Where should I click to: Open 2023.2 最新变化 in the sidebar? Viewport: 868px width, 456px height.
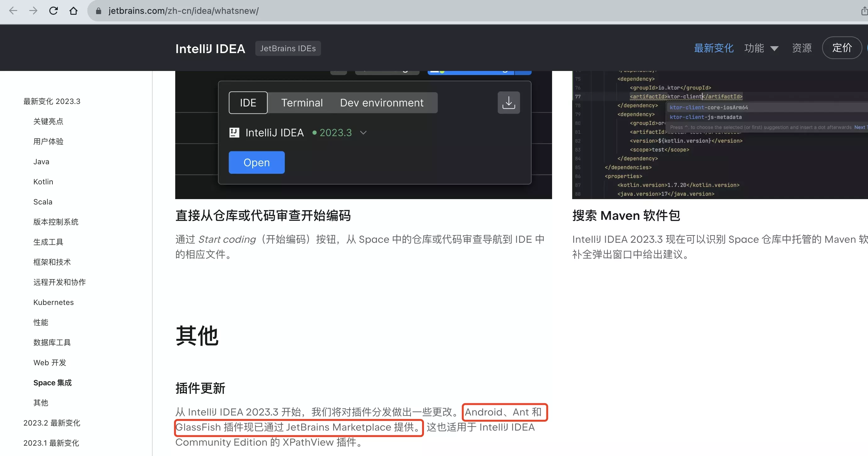coord(52,423)
